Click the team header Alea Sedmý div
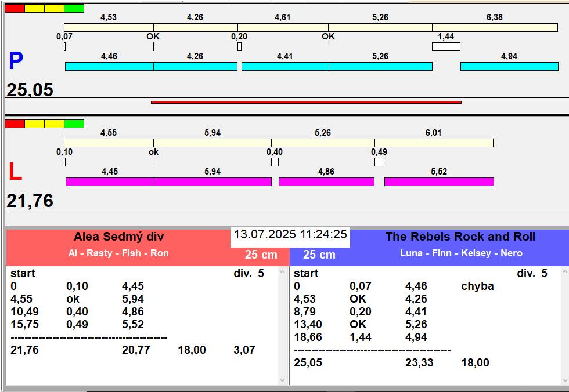 (x=118, y=237)
